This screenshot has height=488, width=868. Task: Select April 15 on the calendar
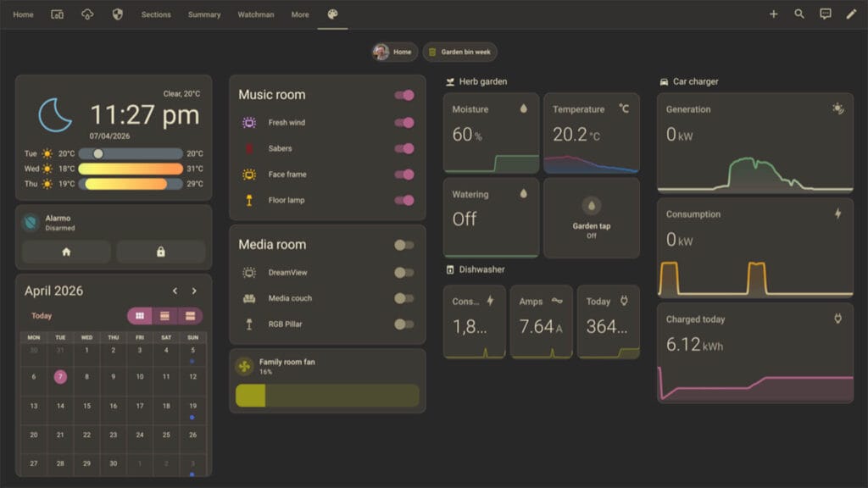click(87, 406)
